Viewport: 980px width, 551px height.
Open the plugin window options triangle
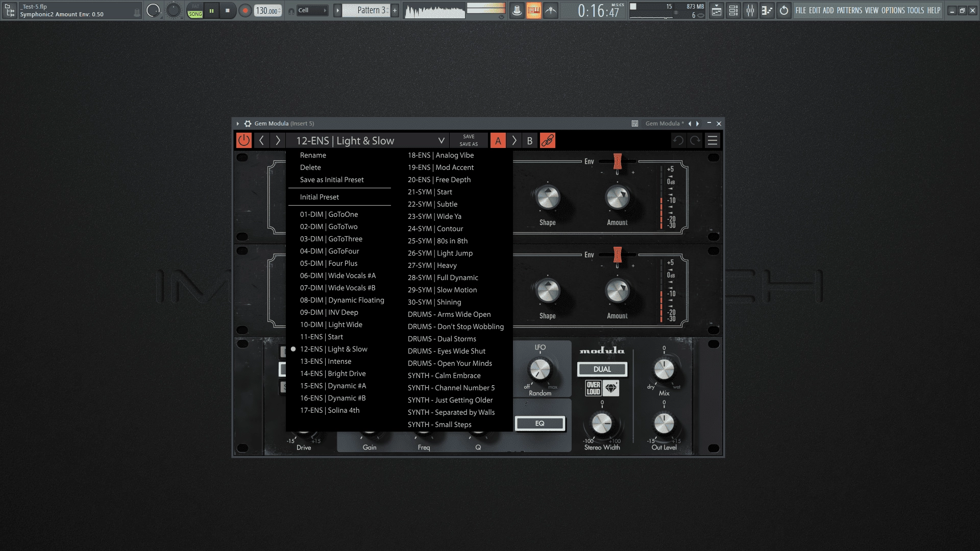(238, 123)
